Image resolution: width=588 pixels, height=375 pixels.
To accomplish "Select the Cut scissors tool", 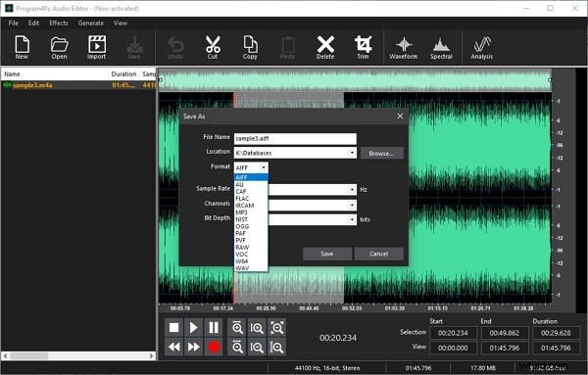I will [213, 47].
